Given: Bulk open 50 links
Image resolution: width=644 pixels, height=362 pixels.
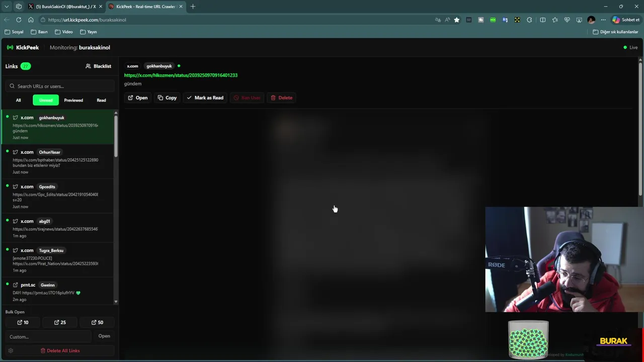Looking at the screenshot, I should coord(97,322).
